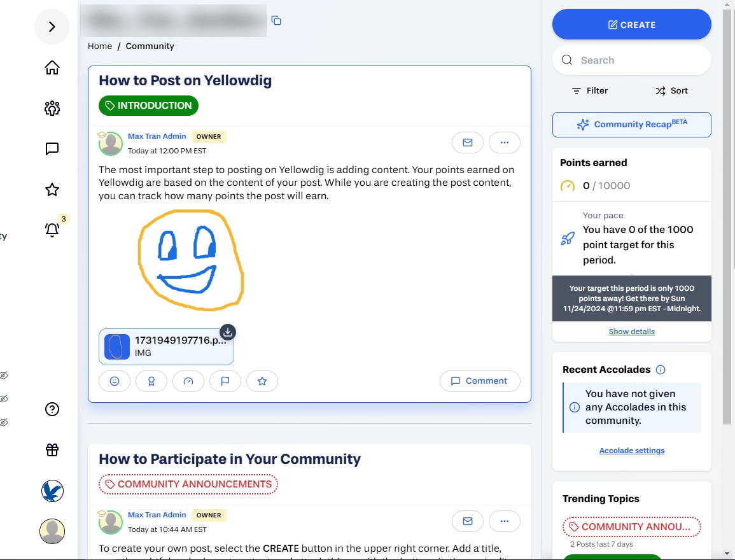The height and width of the screenshot is (560, 735).
Task: Open the 1731949197716 IMG attachment card
Action: click(166, 347)
